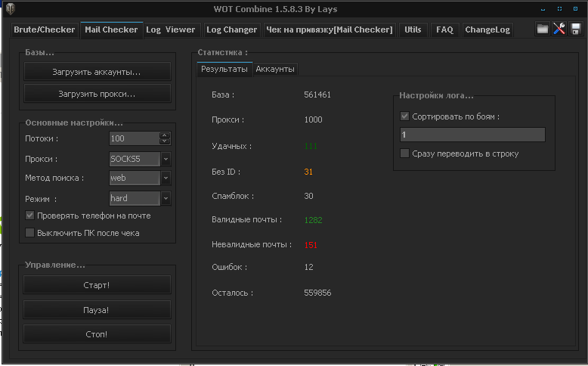Open the Режим dropdown showing hard
Screen dimensions: 588x366
click(x=166, y=198)
